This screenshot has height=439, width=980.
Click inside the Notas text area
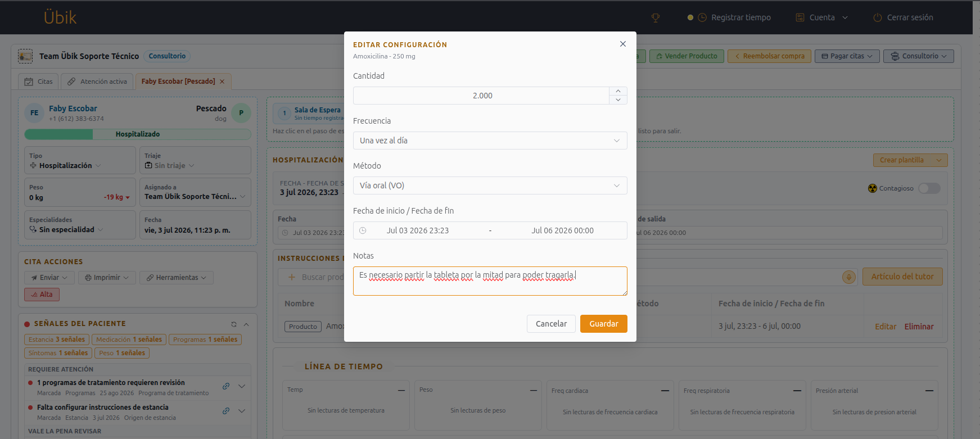coord(490,281)
